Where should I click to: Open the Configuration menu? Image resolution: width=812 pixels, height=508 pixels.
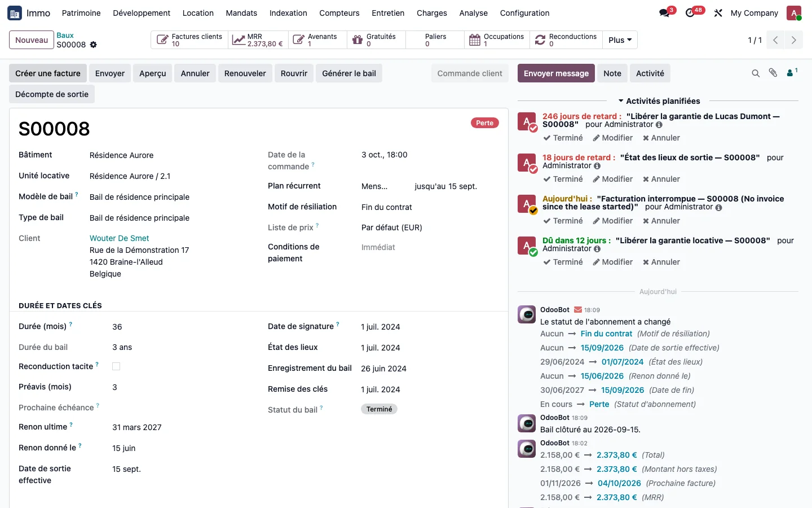524,13
